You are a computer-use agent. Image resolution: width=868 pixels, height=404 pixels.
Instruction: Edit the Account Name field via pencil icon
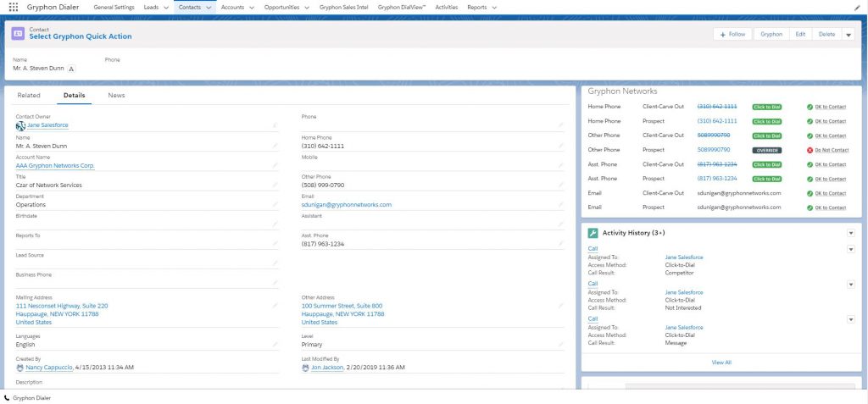pos(275,165)
